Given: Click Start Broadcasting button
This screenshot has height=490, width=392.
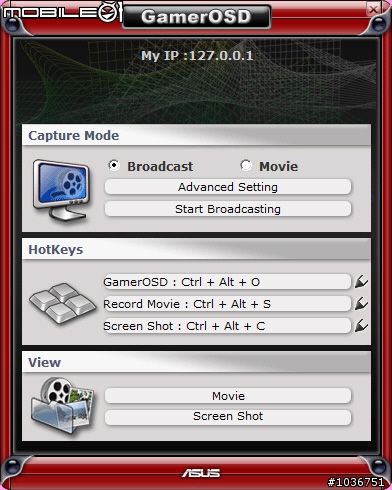Looking at the screenshot, I should tap(228, 209).
